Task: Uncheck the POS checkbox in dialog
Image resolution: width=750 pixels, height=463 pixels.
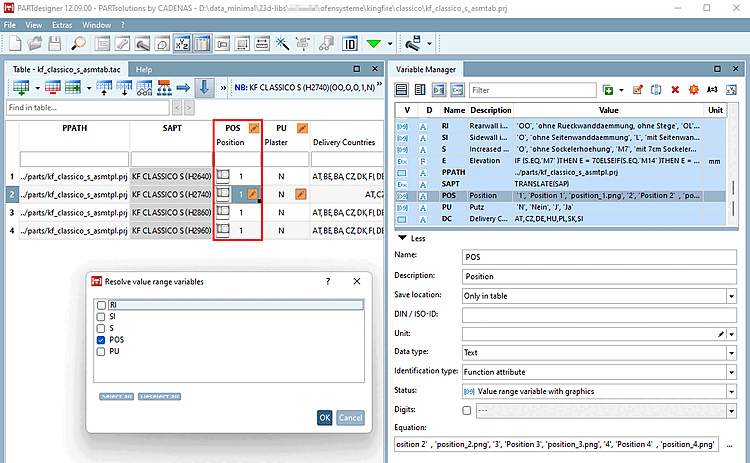Action: click(99, 340)
